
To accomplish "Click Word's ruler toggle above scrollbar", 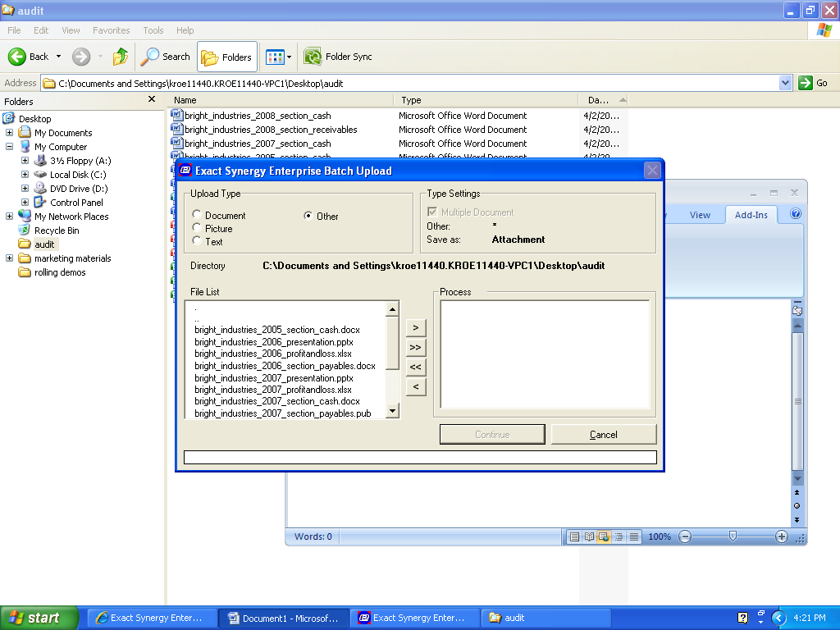I will (x=797, y=310).
